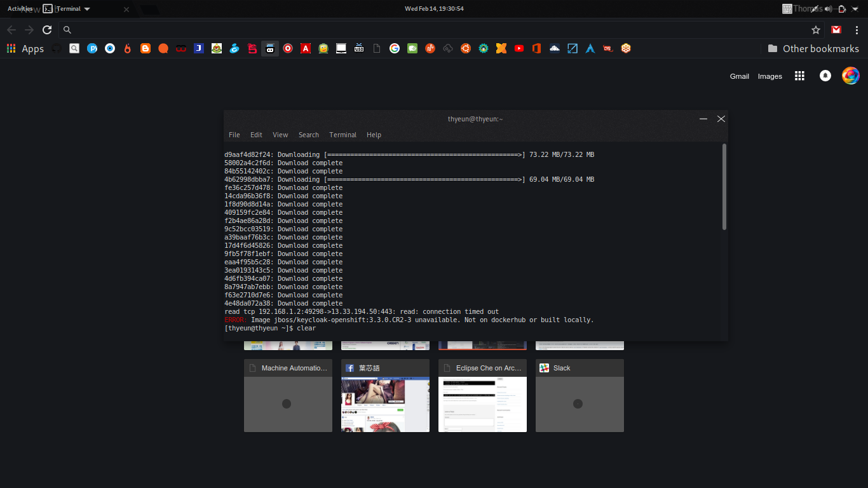The width and height of the screenshot is (868, 488).
Task: Open the YouTube bookmark
Action: point(519,48)
